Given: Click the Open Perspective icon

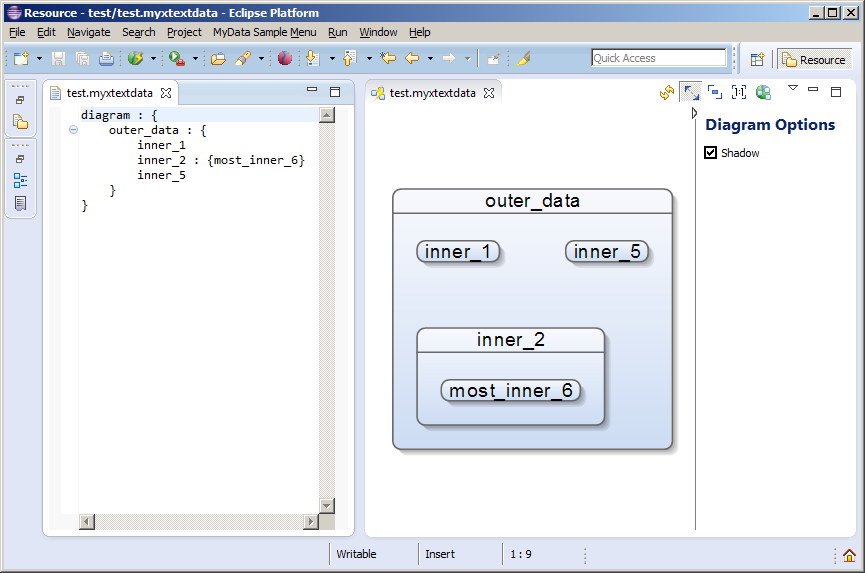Looking at the screenshot, I should tap(757, 59).
